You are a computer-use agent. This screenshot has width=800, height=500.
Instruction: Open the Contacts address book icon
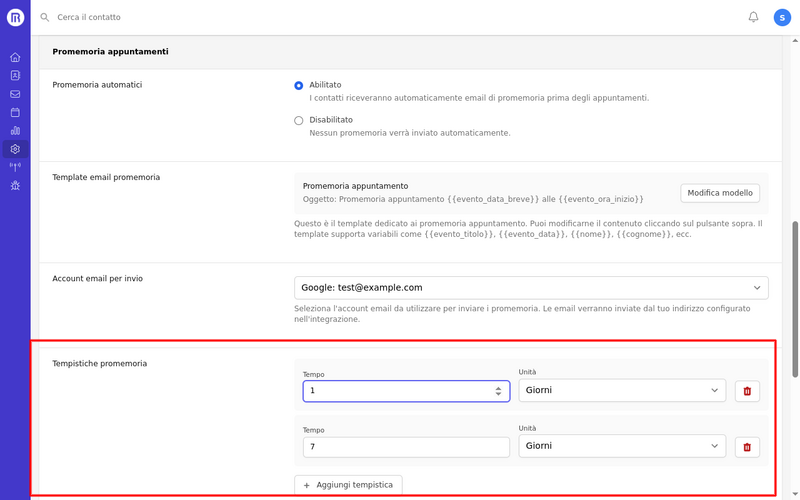coord(15,76)
